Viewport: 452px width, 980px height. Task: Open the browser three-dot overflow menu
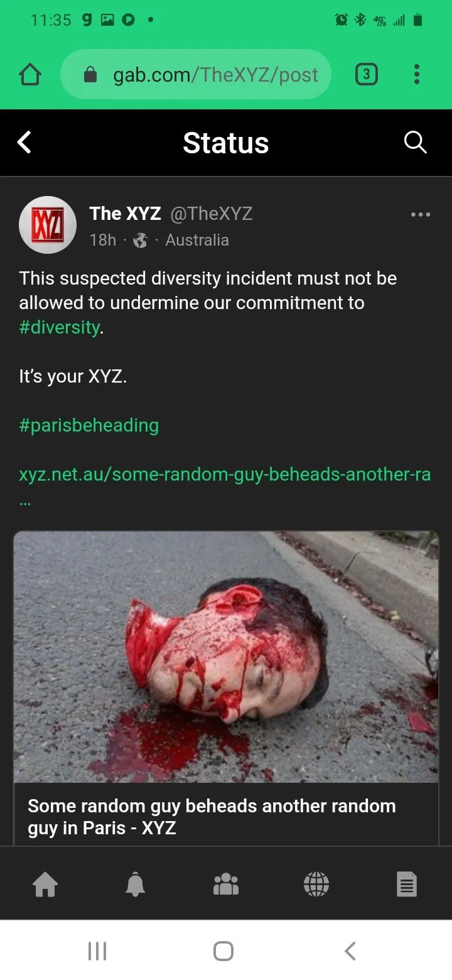tap(416, 75)
